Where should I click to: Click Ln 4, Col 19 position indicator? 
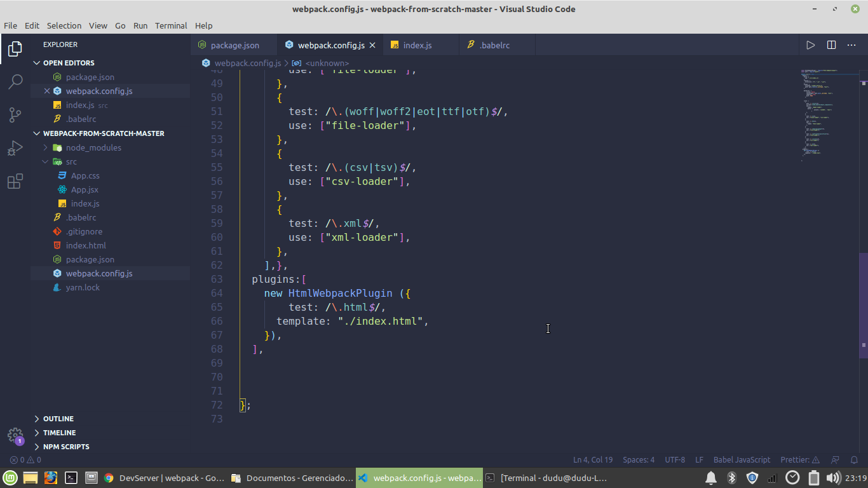pyautogui.click(x=593, y=459)
